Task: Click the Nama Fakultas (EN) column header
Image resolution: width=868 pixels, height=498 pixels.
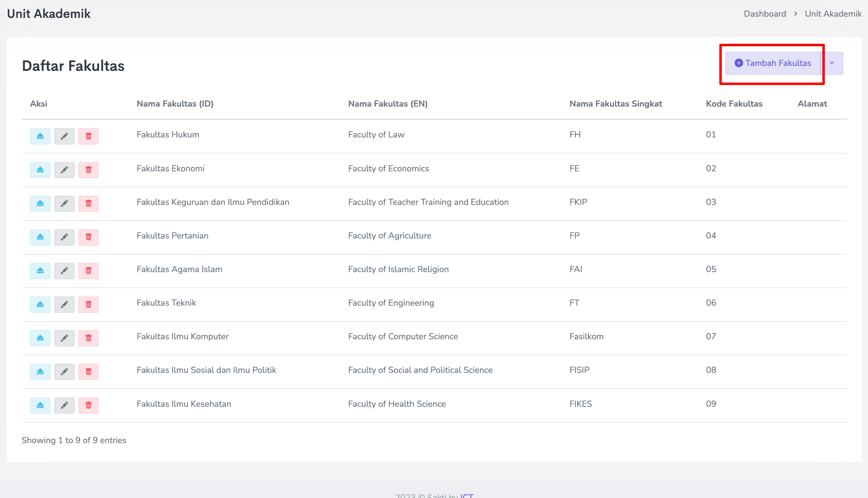Action: [x=387, y=104]
